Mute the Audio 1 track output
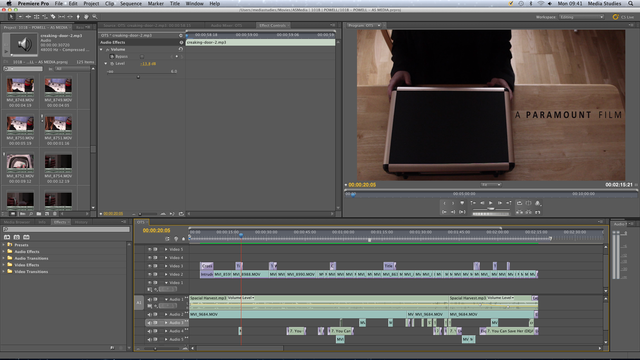Screen dimensions: 640x360 click(149, 299)
